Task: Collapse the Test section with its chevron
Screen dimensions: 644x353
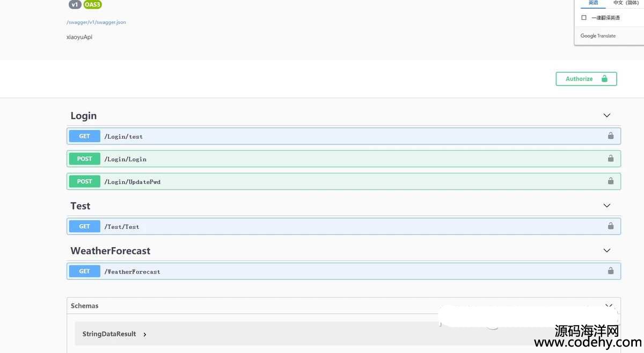Action: point(606,206)
